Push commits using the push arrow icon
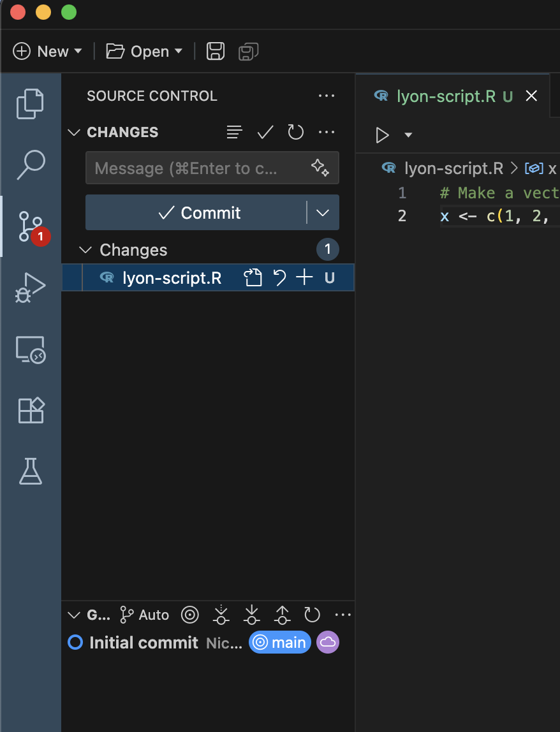Viewport: 560px width, 732px height. click(282, 615)
